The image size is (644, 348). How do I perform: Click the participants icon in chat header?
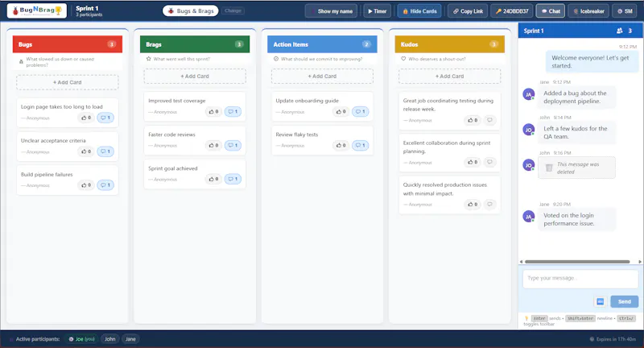point(619,31)
